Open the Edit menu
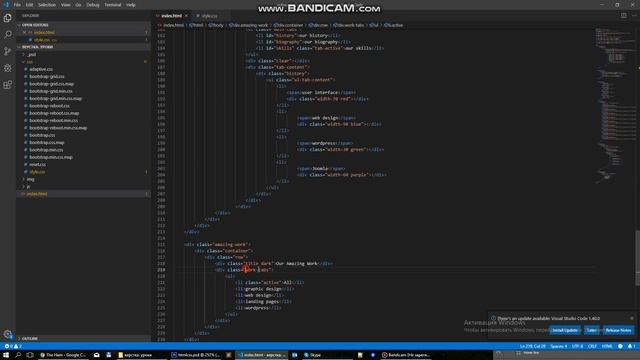This screenshot has width=640, height=360. (x=29, y=5)
